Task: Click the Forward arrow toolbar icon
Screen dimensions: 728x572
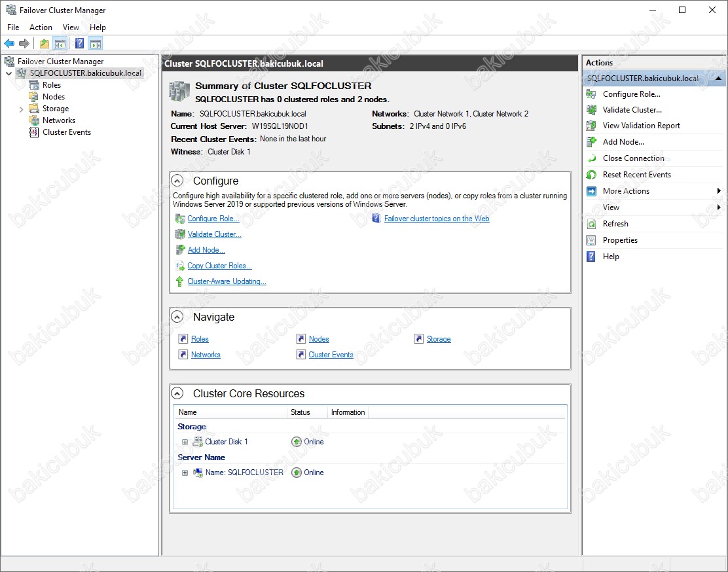Action: tap(24, 44)
